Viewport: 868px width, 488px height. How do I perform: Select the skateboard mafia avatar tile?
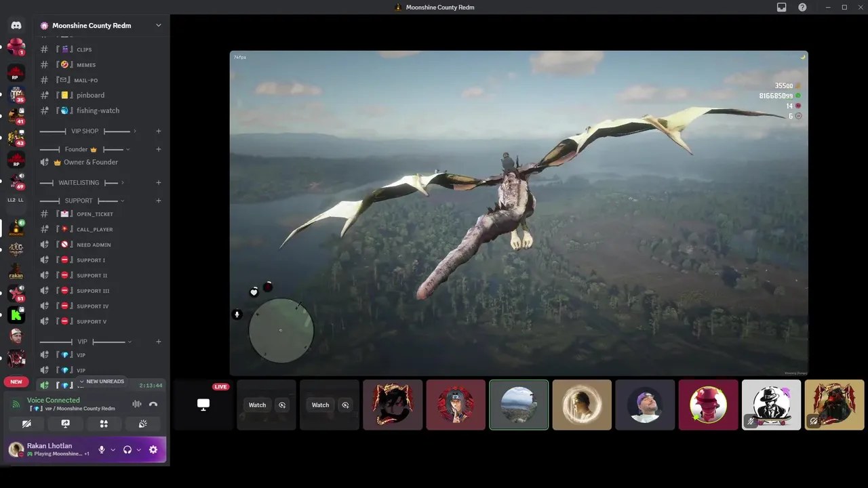tap(771, 405)
